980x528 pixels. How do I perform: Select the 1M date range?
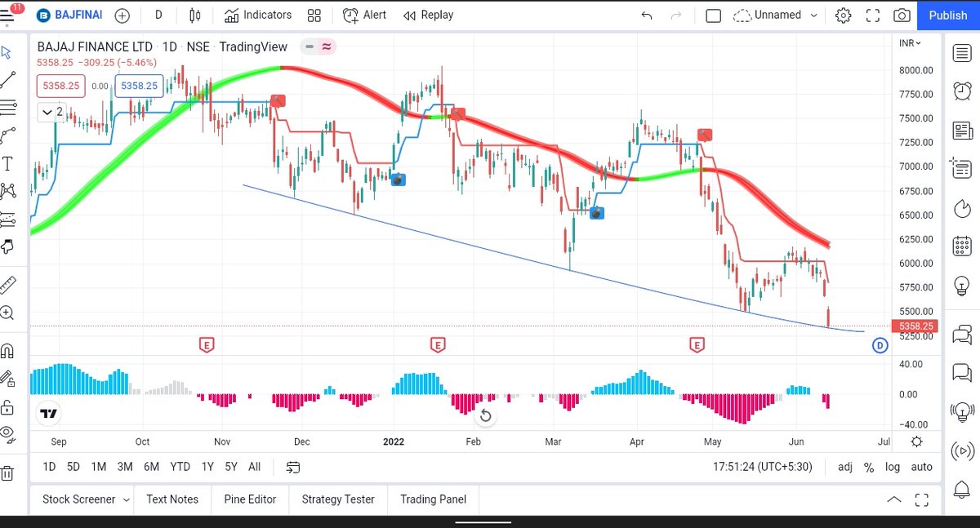(99, 467)
